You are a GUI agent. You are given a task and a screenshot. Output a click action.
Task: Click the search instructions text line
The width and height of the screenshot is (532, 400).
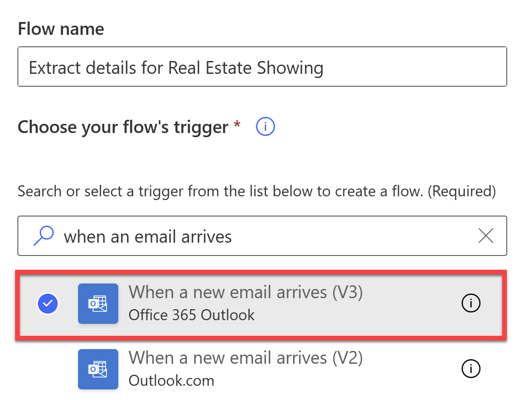coord(256,191)
